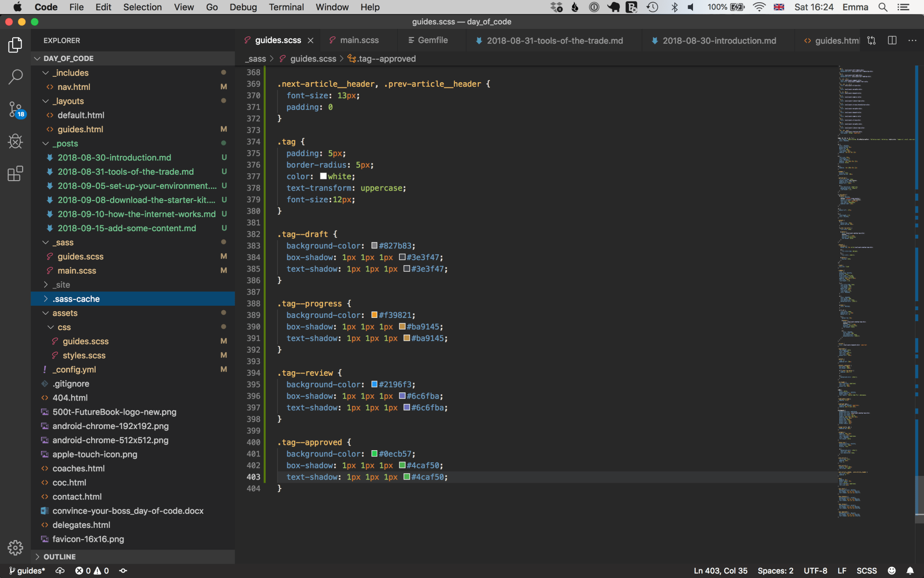Switch to the main.scss tab
Image resolution: width=924 pixels, height=578 pixels.
[359, 40]
